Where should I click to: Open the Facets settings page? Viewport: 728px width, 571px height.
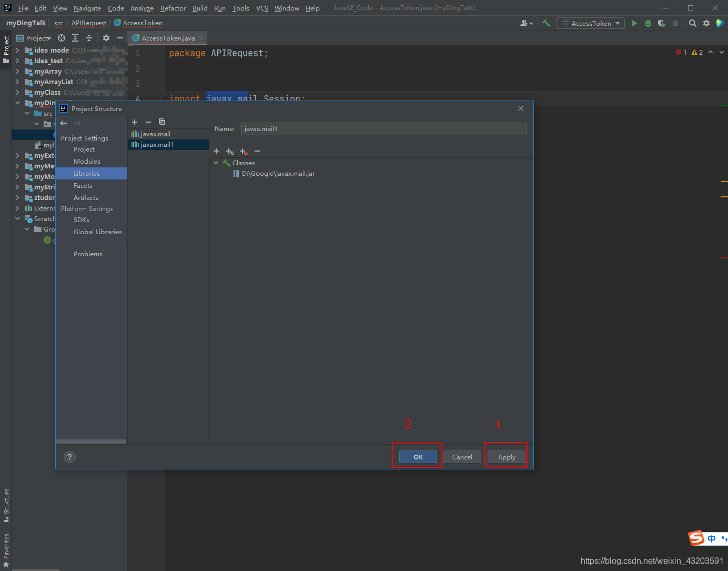tap(83, 185)
